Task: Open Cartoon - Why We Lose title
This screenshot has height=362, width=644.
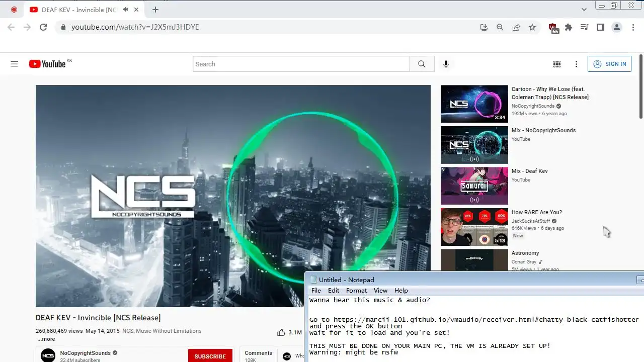Action: (550, 93)
